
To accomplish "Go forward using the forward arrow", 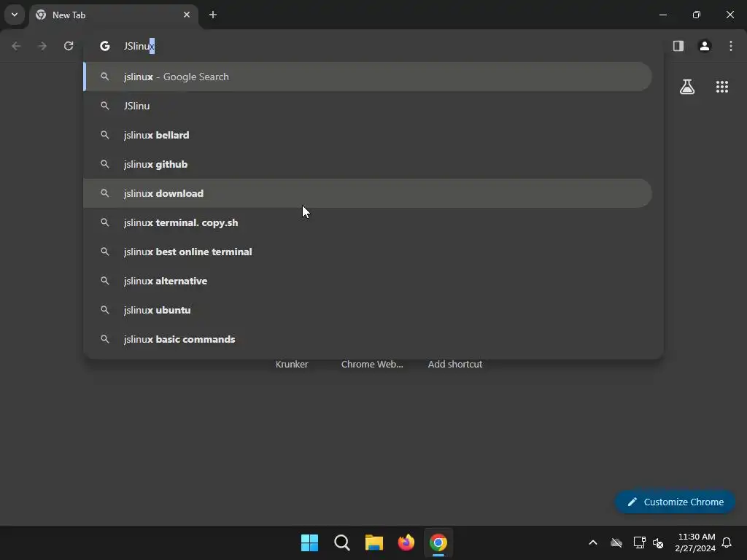I will (x=42, y=46).
